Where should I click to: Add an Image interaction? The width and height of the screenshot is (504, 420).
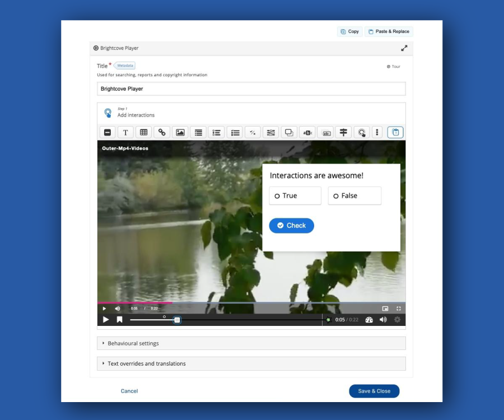pos(180,133)
